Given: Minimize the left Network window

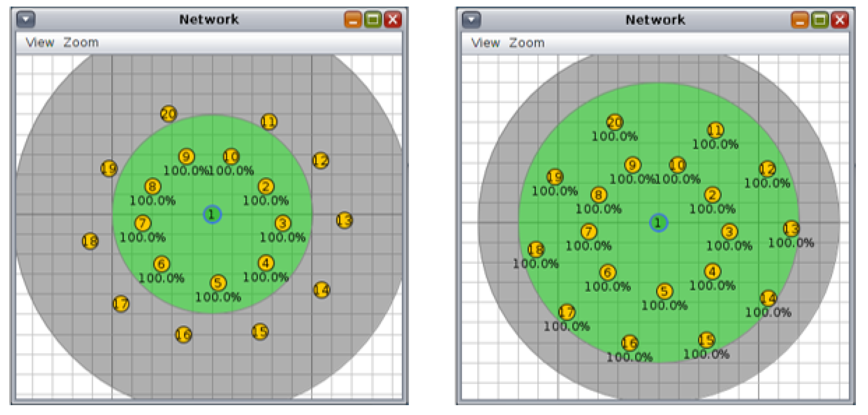Looking at the screenshot, I should (353, 20).
